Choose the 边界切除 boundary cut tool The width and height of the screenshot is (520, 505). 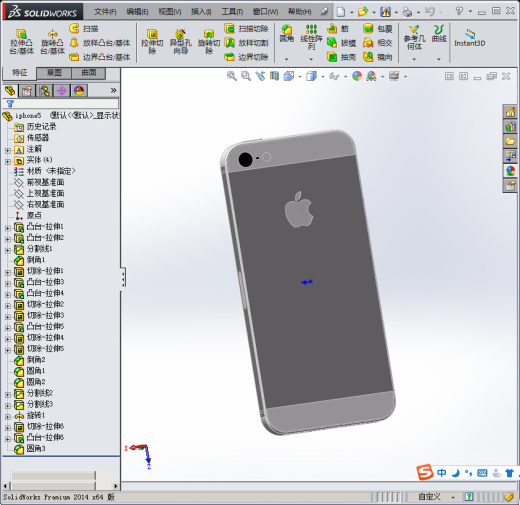coord(246,57)
